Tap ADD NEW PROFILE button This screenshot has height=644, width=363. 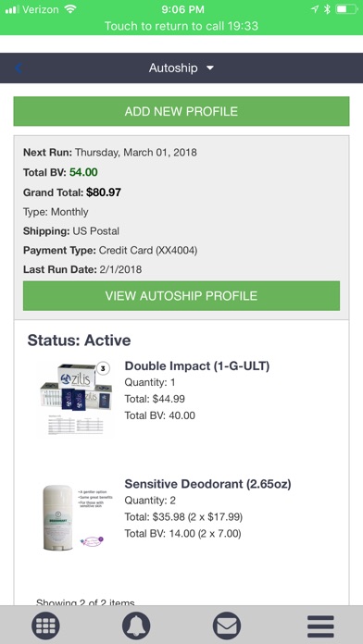click(x=181, y=111)
